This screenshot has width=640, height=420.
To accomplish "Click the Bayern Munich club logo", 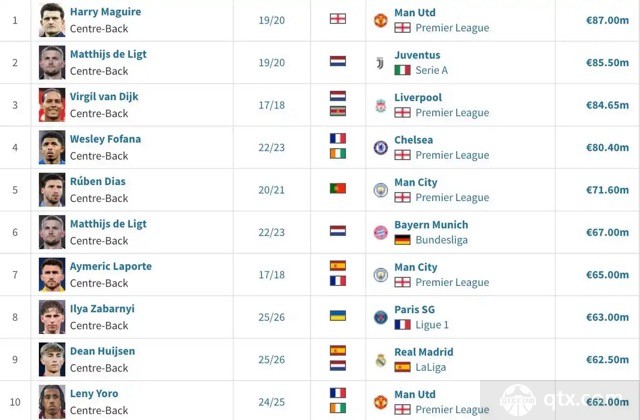I will tap(380, 232).
